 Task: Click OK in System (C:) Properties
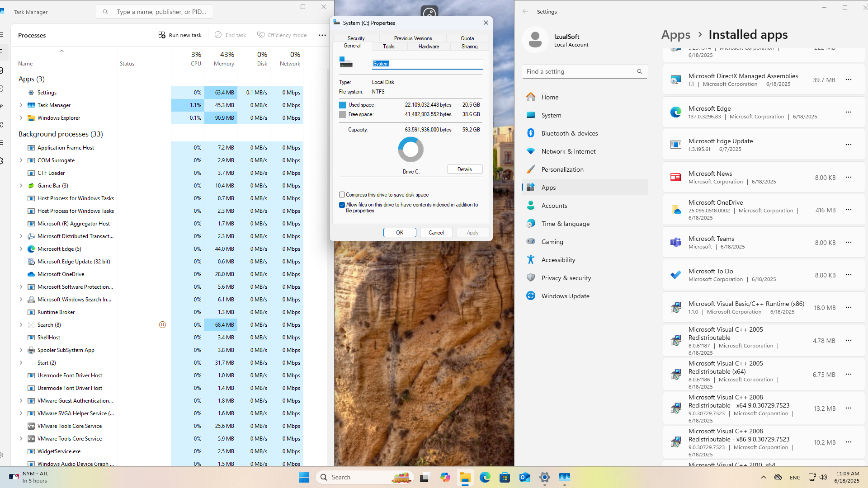[400, 233]
